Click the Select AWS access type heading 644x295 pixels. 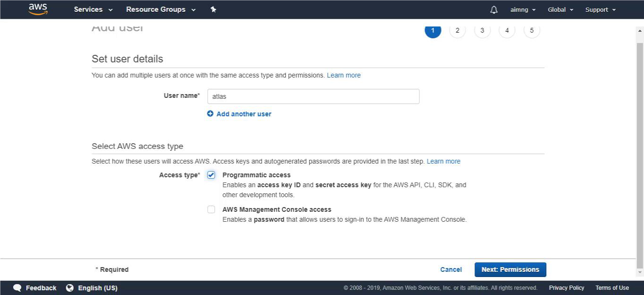137,146
